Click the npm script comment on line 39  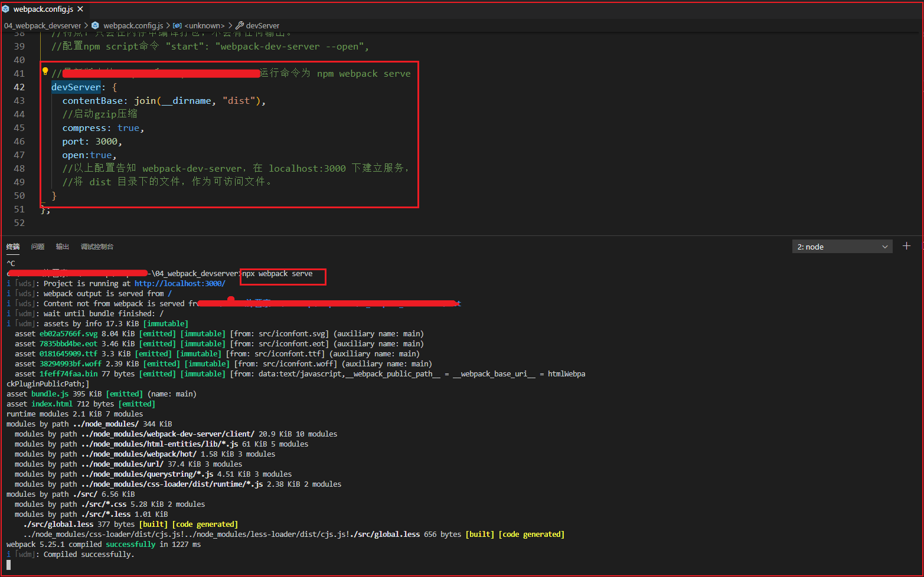(210, 47)
